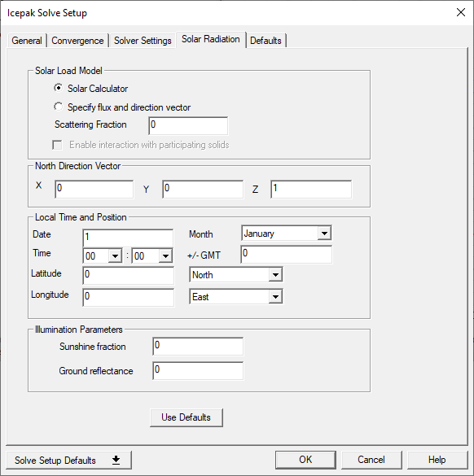Screen dimensions: 474x476
Task: Edit the Sunshine fraction field
Action: [x=198, y=346]
